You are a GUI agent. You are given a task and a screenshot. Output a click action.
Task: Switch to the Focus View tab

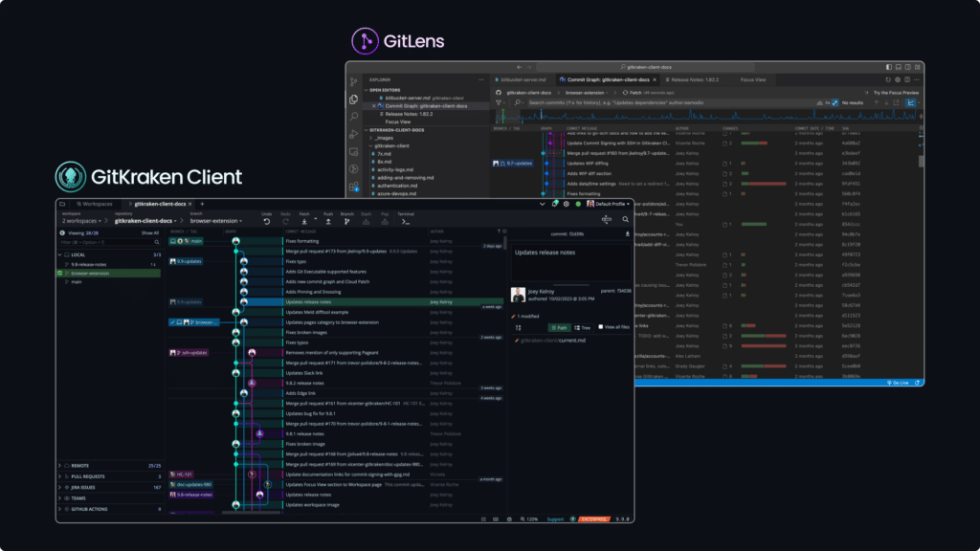752,80
